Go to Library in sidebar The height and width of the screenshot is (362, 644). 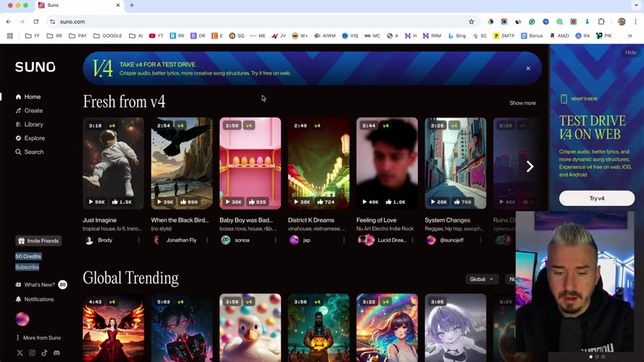click(29, 124)
